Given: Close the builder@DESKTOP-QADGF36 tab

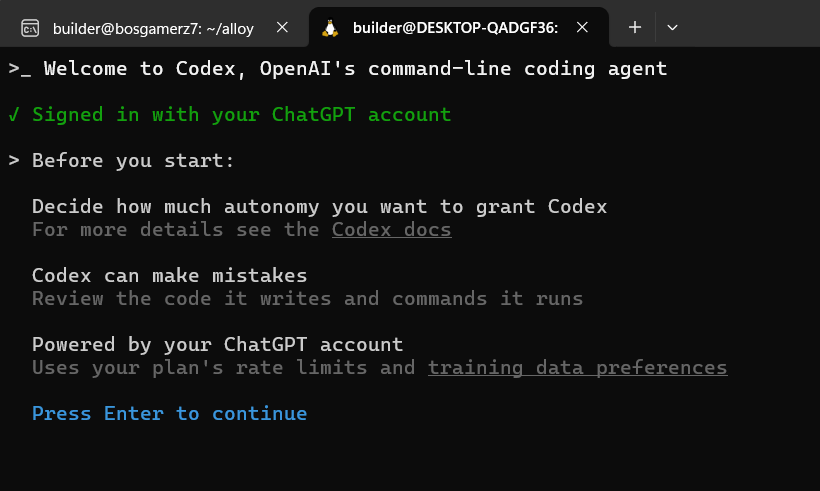Looking at the screenshot, I should [582, 27].
